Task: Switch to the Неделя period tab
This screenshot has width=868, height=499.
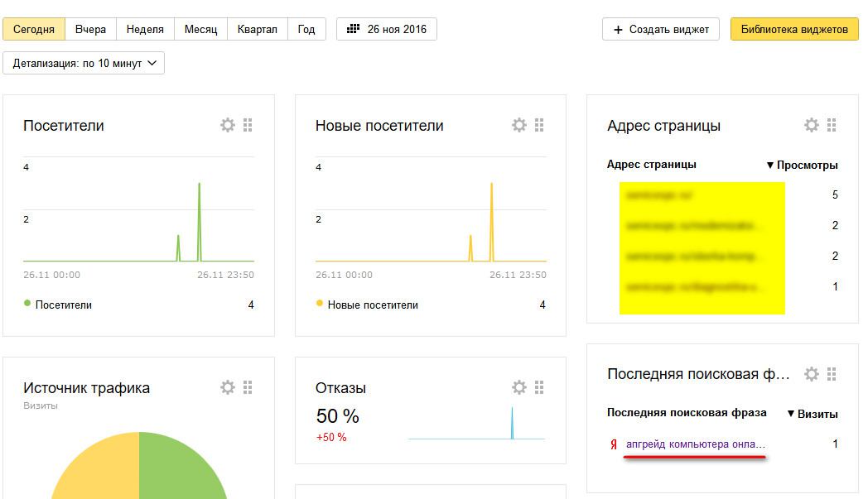Action: (145, 29)
